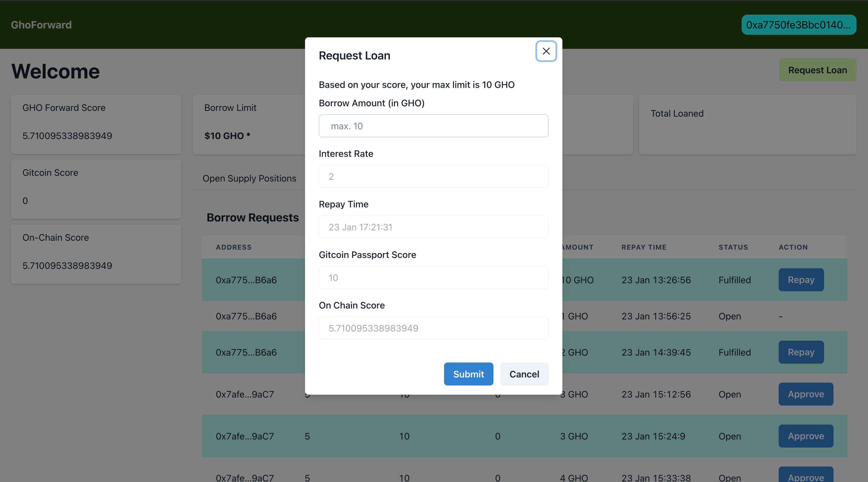The width and height of the screenshot is (868, 482).
Task: Cancel the loan request dialog
Action: 524,373
